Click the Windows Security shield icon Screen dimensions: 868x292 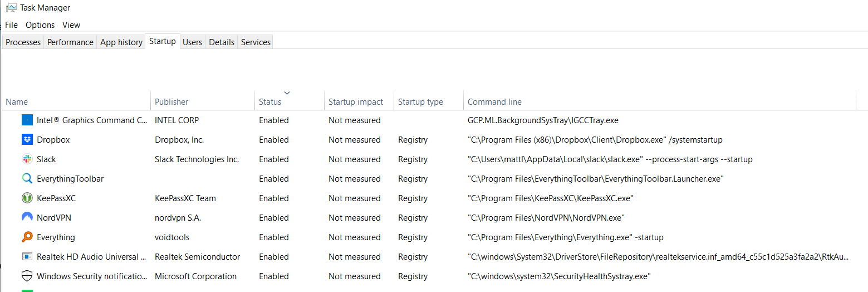27,276
